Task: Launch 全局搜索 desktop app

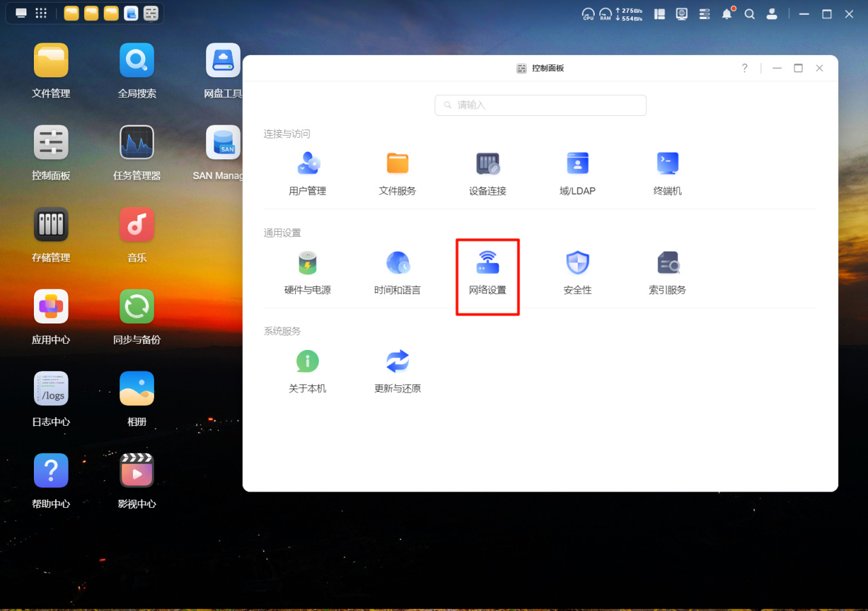Action: point(137,71)
